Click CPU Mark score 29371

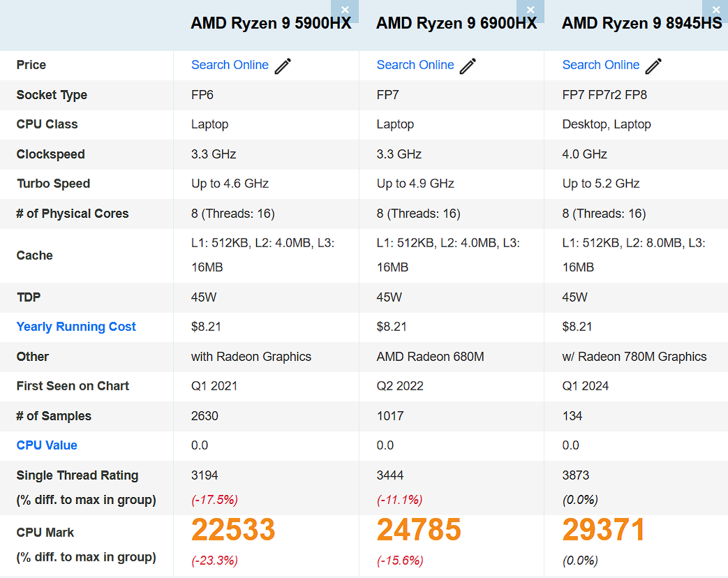pos(604,530)
